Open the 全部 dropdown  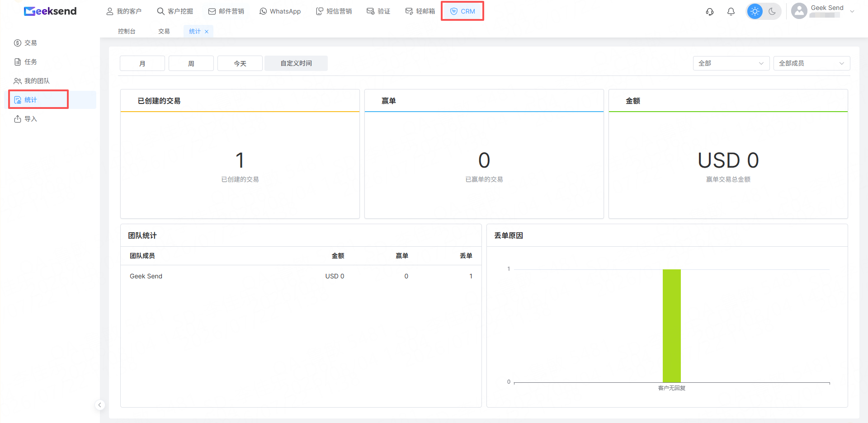(731, 63)
